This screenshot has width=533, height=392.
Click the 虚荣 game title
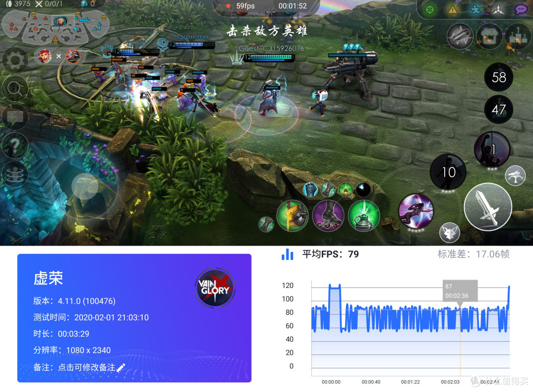pos(48,278)
